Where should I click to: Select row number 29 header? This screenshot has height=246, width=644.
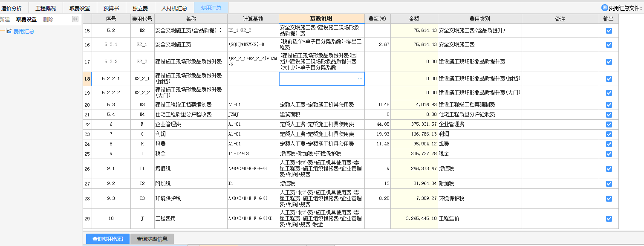[x=87, y=219]
